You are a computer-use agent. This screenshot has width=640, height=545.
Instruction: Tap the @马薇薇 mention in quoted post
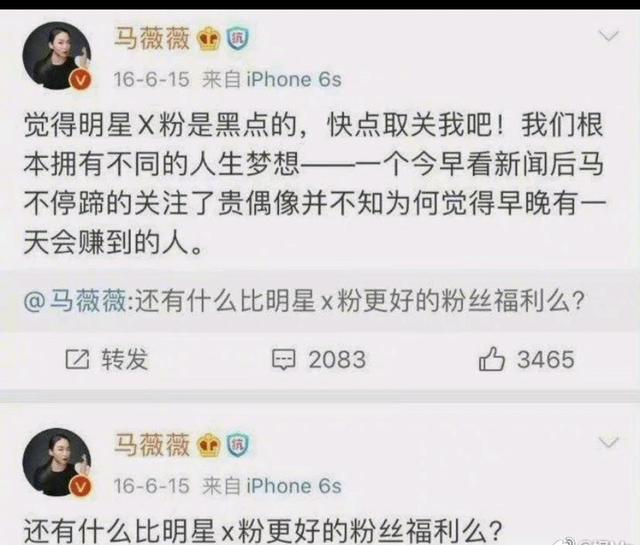coord(75,301)
